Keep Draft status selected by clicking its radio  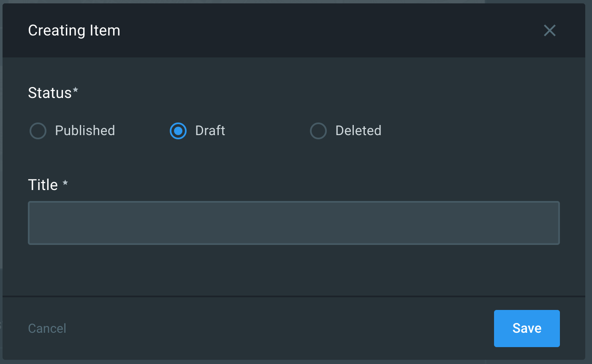click(178, 131)
